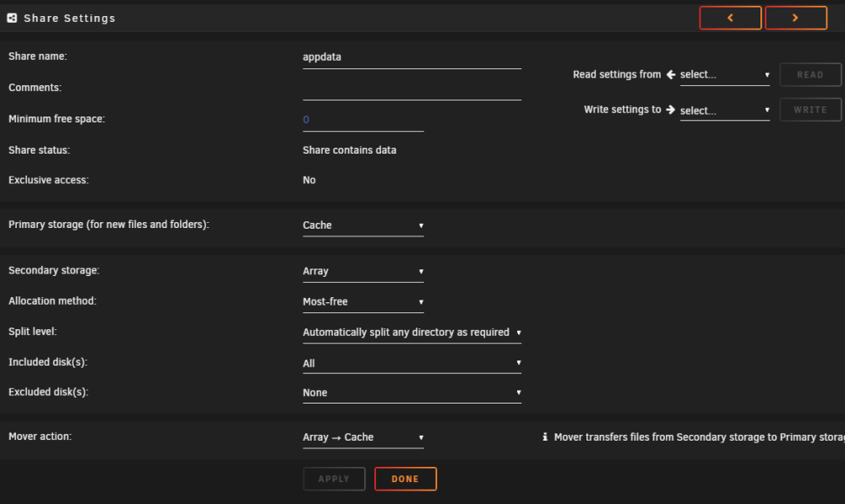The image size is (845, 504).
Task: Click the Share name field containing appdata
Action: tap(412, 57)
